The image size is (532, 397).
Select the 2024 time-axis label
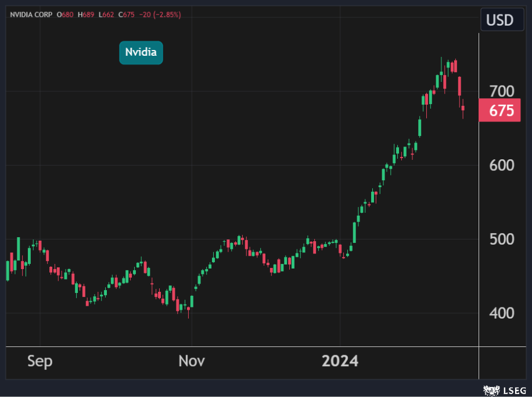click(x=340, y=361)
